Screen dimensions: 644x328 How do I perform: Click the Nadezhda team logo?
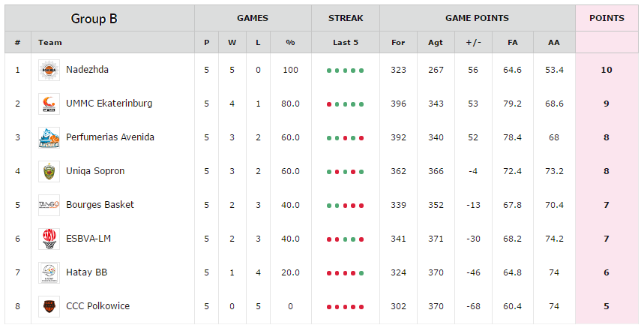click(49, 70)
